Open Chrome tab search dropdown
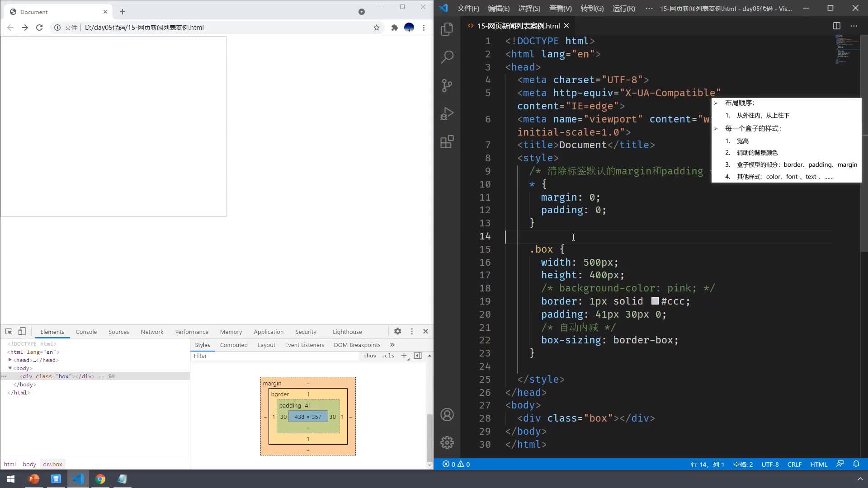 point(362,12)
